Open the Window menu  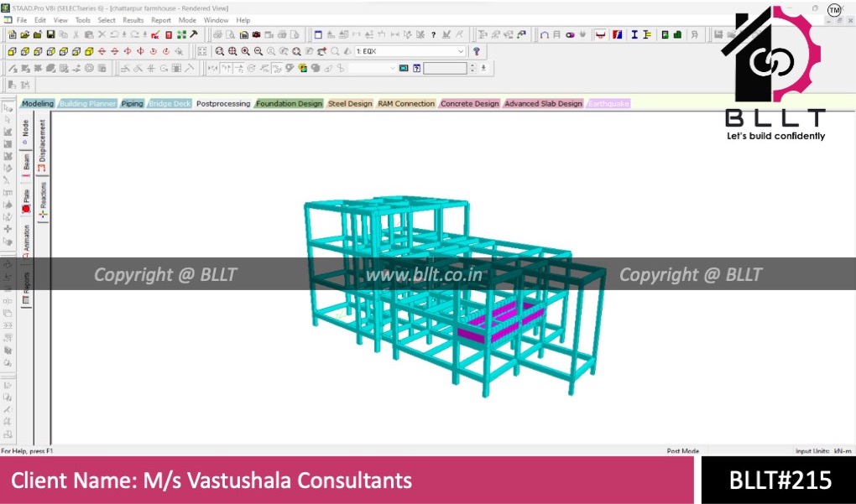pyautogui.click(x=217, y=20)
